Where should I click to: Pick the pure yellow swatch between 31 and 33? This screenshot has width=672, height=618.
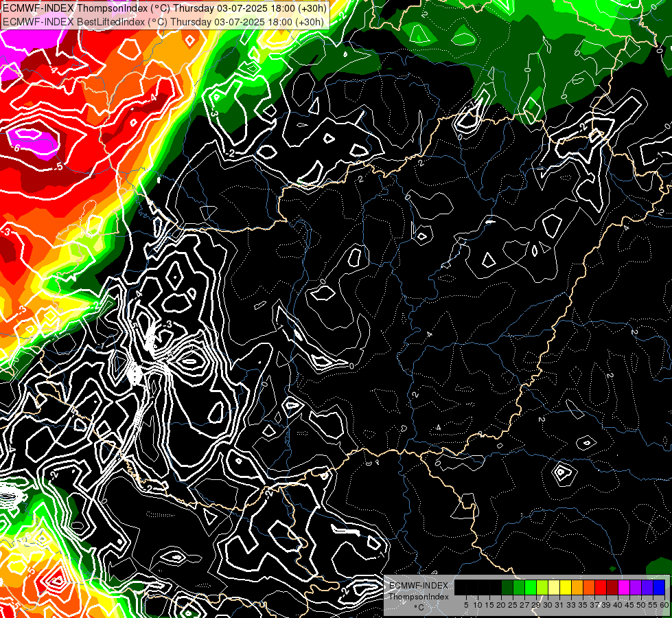[x=566, y=587]
